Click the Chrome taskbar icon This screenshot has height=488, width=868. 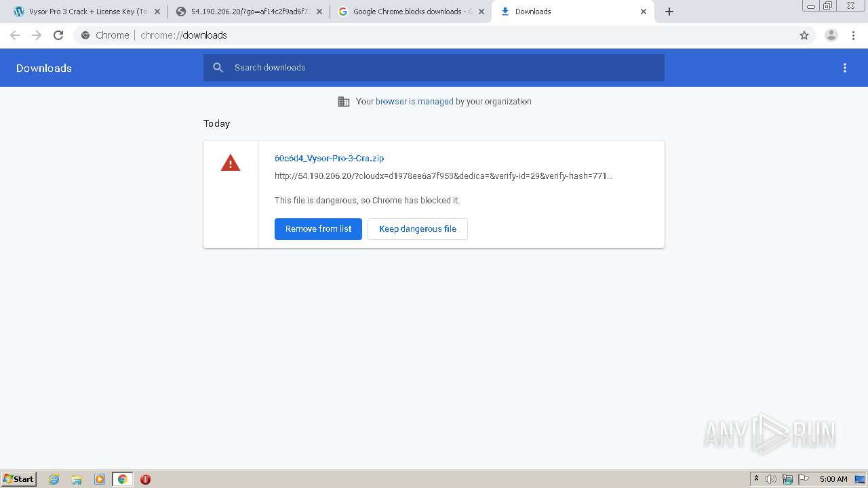[123, 479]
